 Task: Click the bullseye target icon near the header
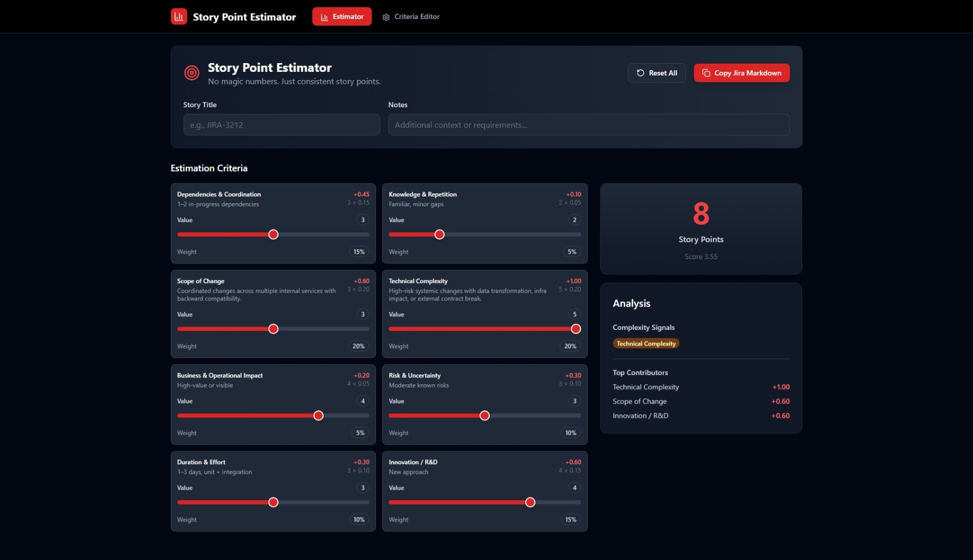click(x=192, y=72)
